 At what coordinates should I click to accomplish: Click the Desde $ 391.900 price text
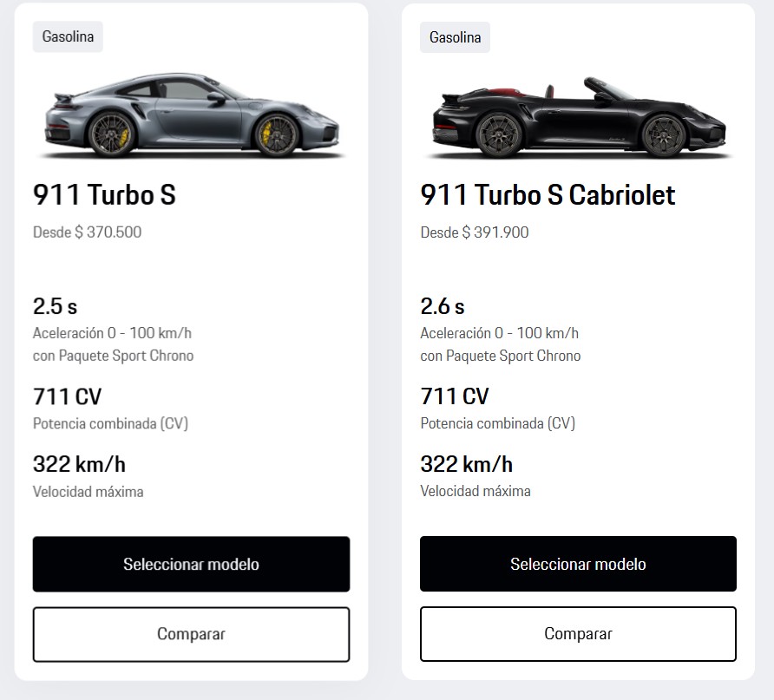click(474, 232)
